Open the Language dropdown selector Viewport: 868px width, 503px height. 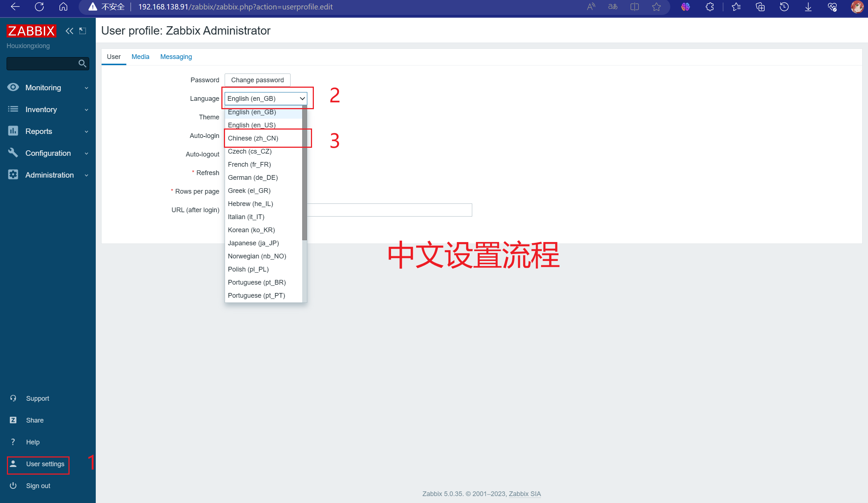pos(266,99)
